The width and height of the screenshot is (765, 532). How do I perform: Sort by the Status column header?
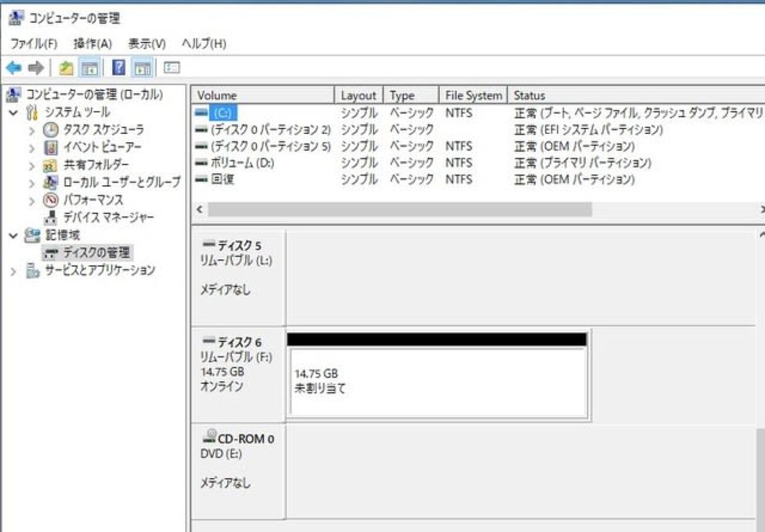point(636,95)
